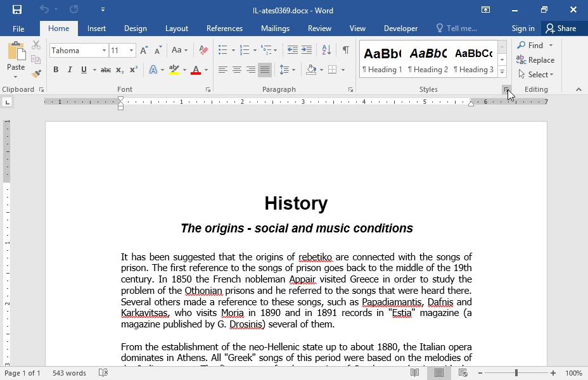Expand the Paste options arrow
The height and width of the screenshot is (380, 588).
tap(16, 77)
